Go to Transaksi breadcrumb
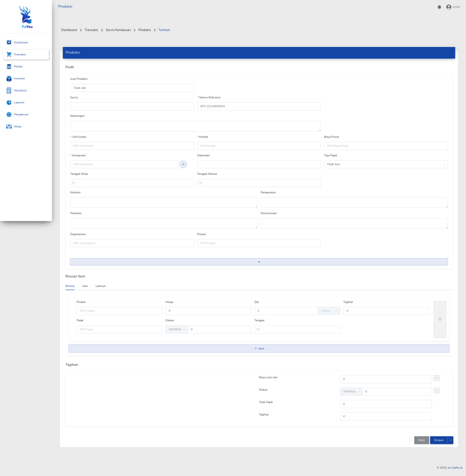Viewport: 466px width, 476px height. (91, 30)
